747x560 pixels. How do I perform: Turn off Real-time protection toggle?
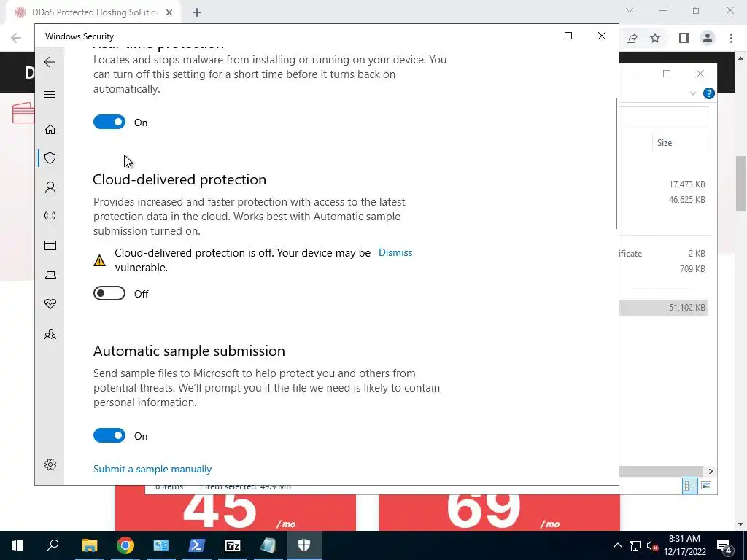tap(109, 122)
